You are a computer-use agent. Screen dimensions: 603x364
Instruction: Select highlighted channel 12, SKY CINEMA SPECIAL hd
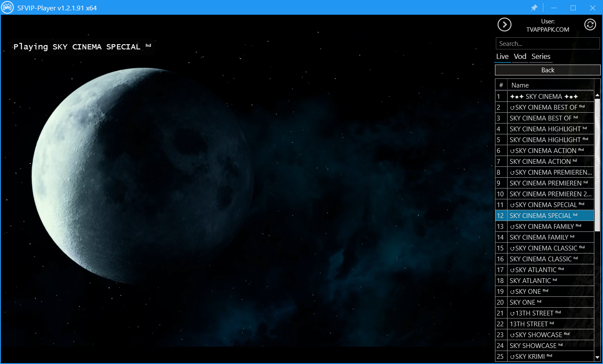point(545,216)
